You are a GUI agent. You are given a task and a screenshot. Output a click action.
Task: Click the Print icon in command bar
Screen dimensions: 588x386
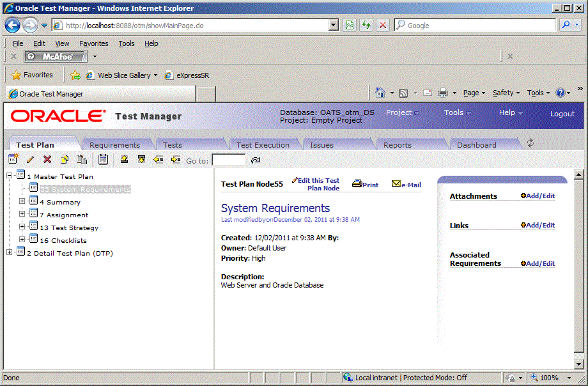click(443, 93)
